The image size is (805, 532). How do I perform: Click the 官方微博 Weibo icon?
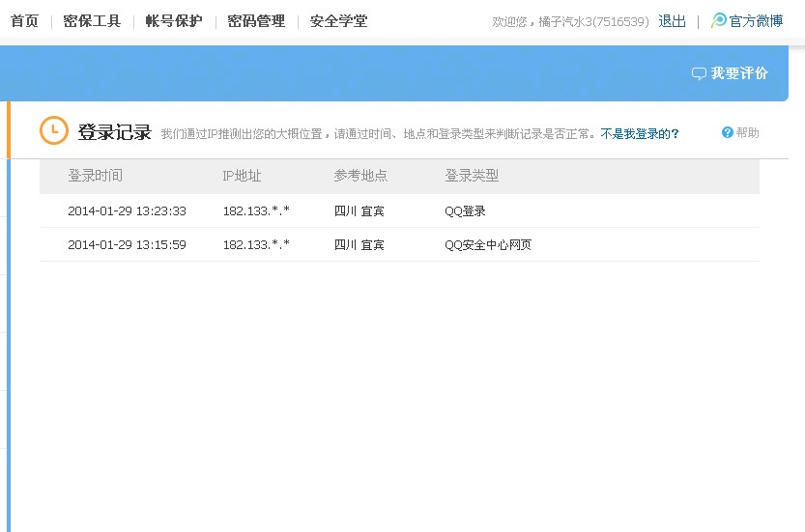pos(719,20)
